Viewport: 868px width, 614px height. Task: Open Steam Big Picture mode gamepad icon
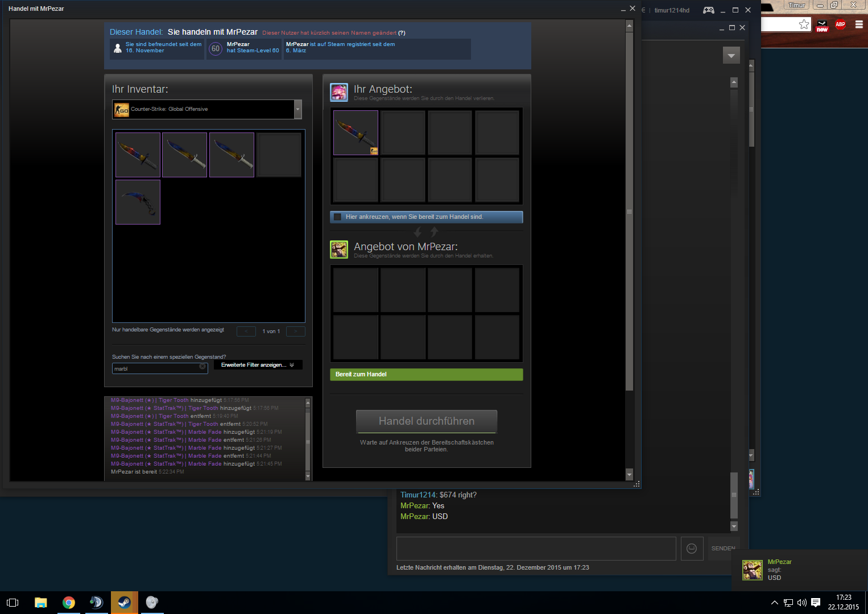(708, 10)
